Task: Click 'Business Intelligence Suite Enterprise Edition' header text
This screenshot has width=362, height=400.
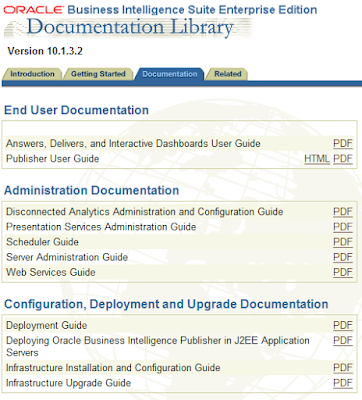Action: [x=192, y=10]
